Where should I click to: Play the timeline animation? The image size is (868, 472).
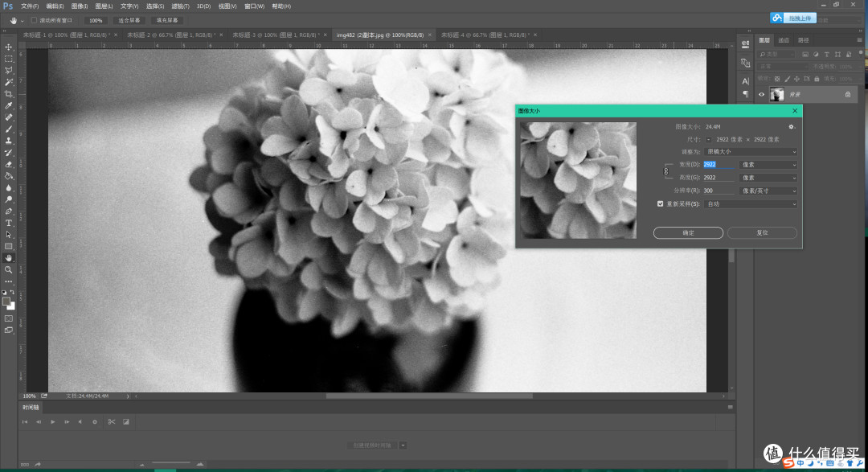52,421
